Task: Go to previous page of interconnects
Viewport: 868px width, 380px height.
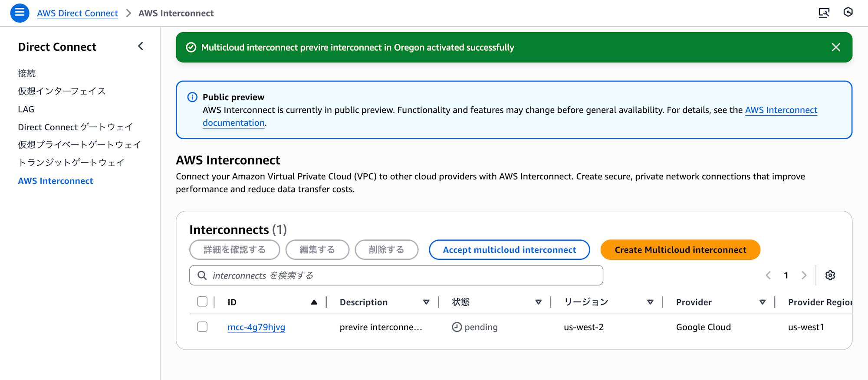Action: click(768, 275)
